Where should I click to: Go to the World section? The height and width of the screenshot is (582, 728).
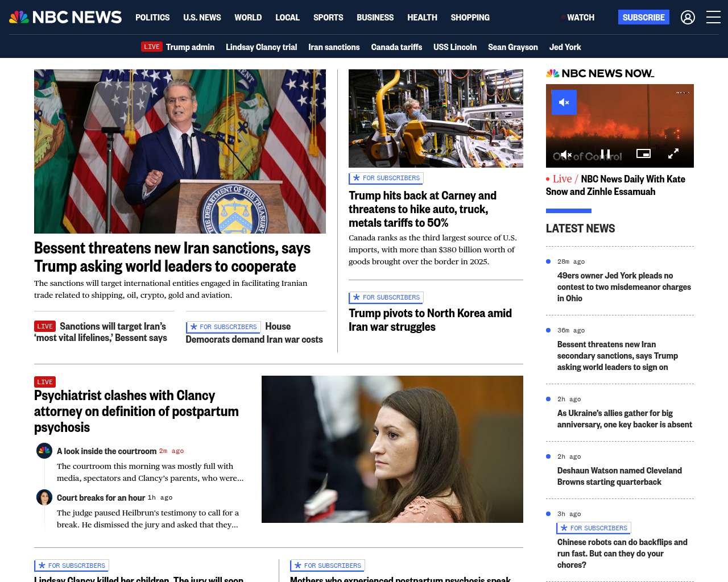pos(248,18)
